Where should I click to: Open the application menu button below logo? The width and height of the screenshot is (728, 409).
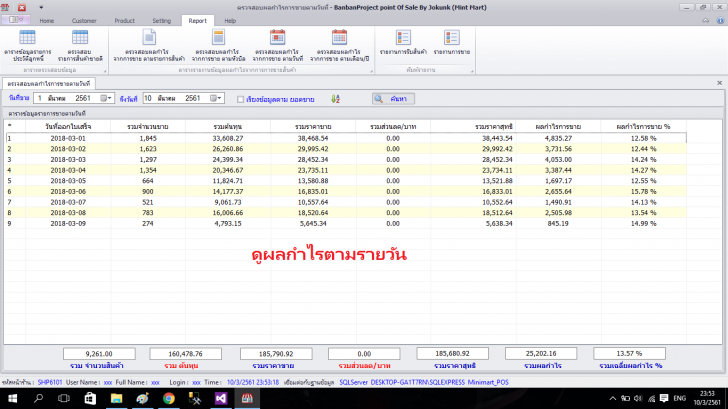[16, 20]
